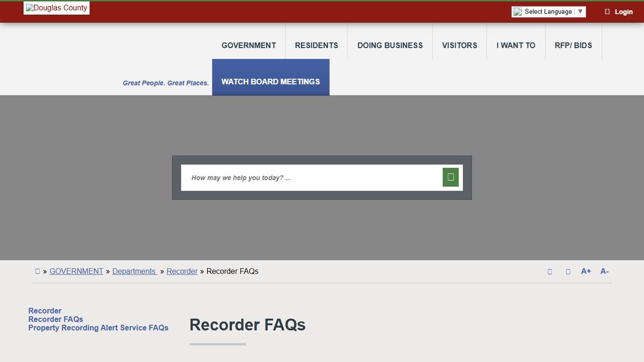Select the DOING BUSINESS menu item

[x=390, y=45]
